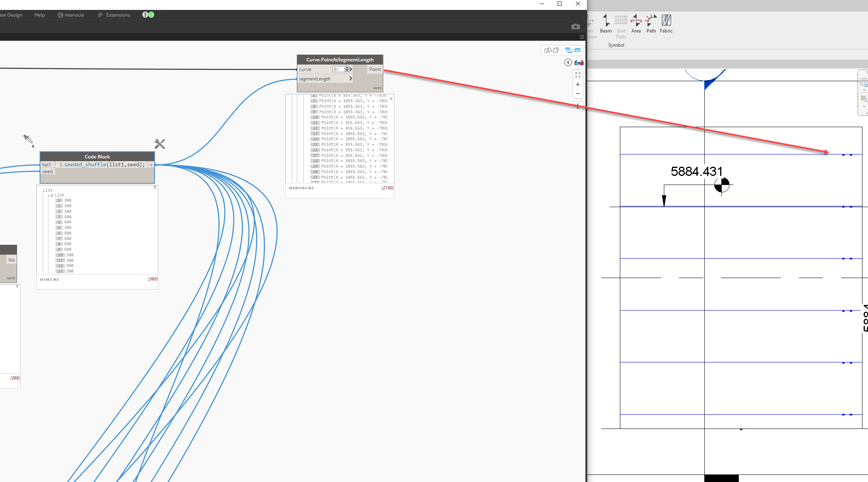Collapse nested List in Code Block preview
The image size is (868, 482).
click(49, 196)
